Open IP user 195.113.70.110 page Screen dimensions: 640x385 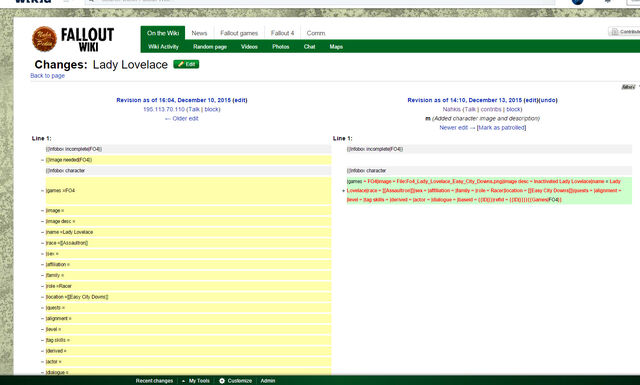[164, 109]
